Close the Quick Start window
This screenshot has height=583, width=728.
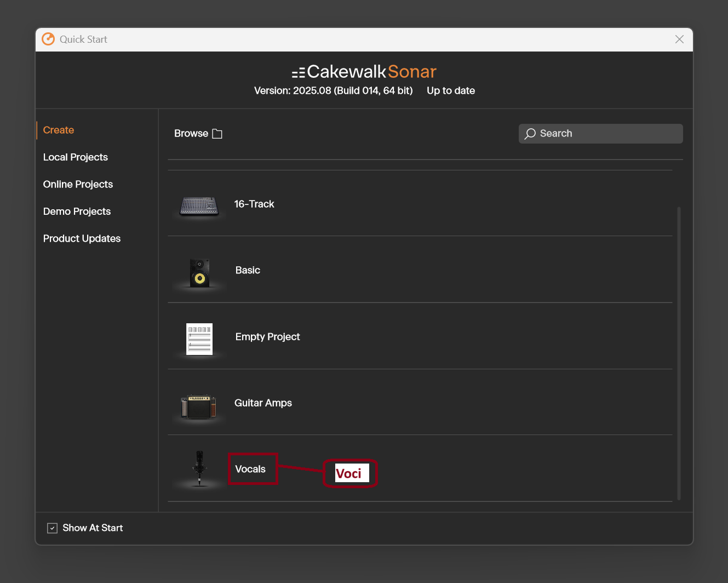pos(679,39)
